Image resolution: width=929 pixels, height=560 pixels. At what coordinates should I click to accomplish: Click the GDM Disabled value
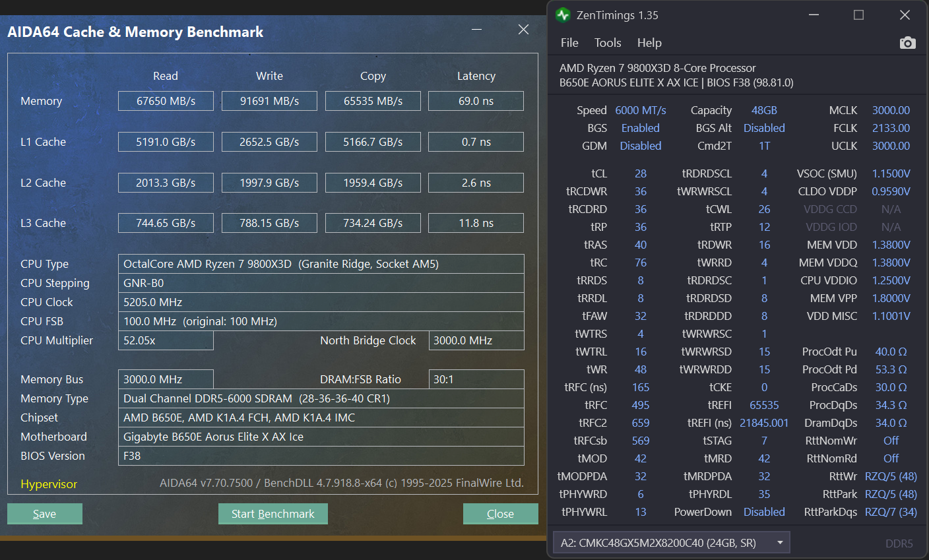(x=641, y=146)
